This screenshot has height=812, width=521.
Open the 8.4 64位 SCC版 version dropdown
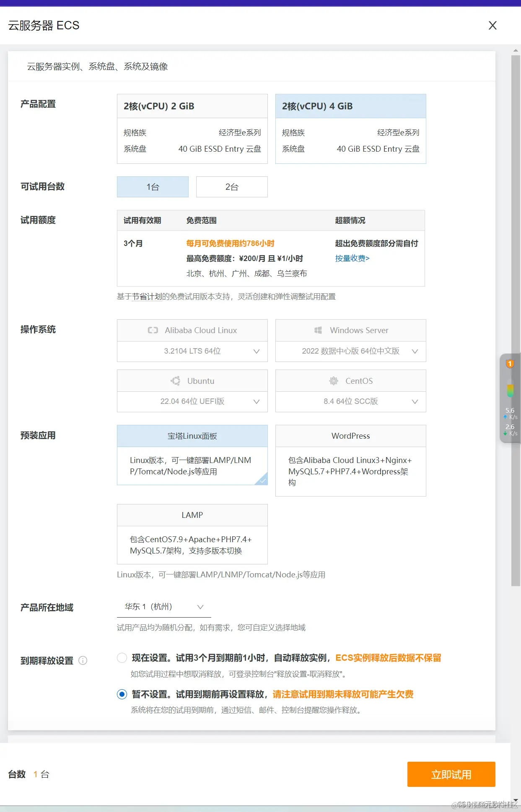(x=351, y=401)
